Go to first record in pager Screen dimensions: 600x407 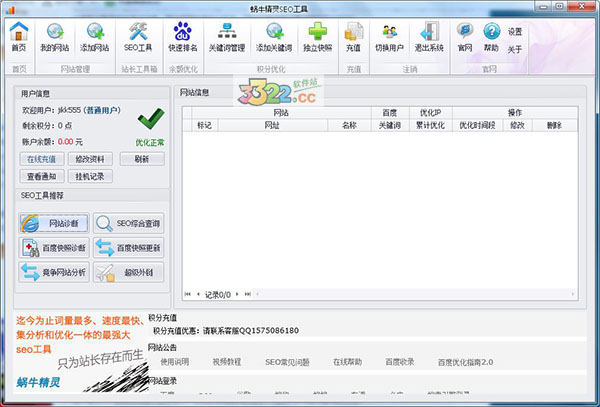pyautogui.click(x=188, y=294)
